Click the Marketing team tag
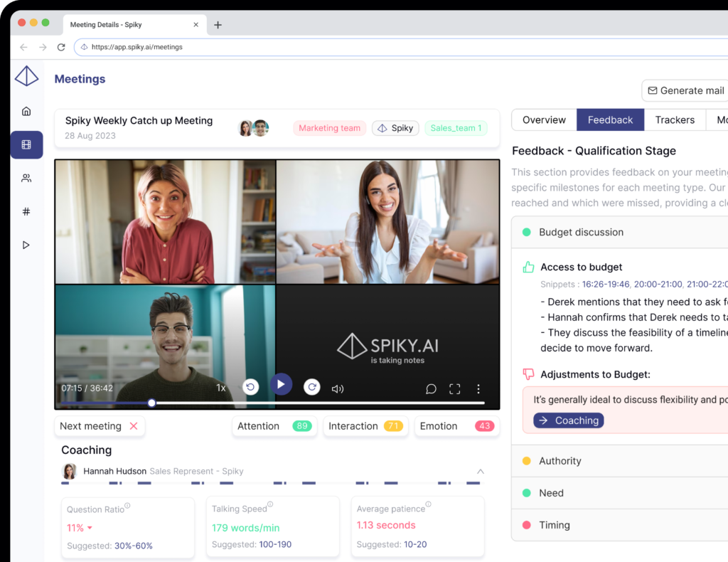 click(330, 128)
